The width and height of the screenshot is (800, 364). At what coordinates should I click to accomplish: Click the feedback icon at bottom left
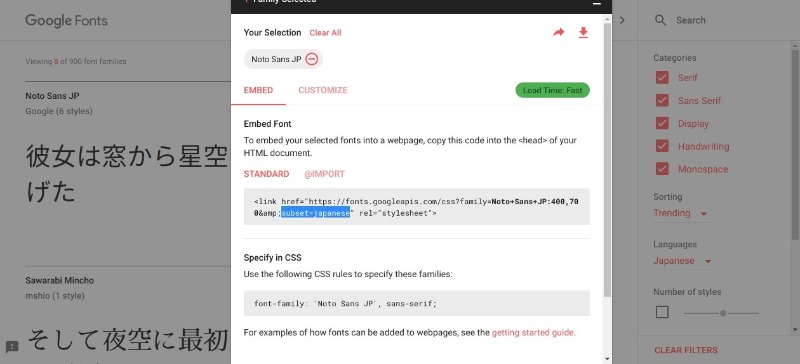click(x=12, y=347)
